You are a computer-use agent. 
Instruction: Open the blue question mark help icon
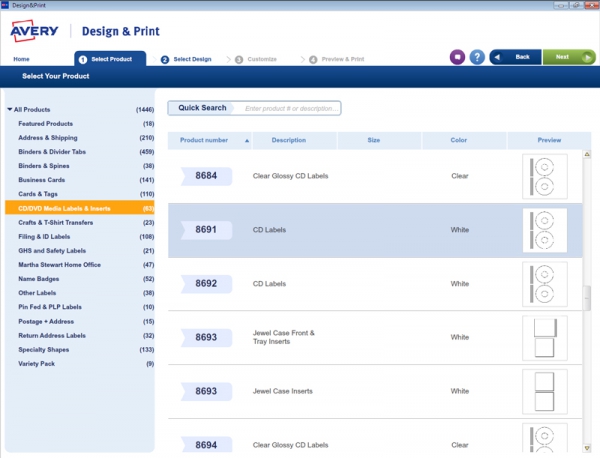pos(477,57)
